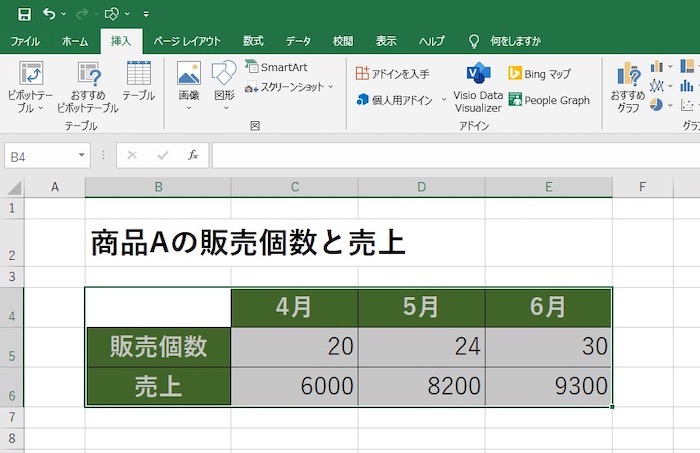Click inside the formula bar
Viewport: 700px width, 453px height.
(456, 156)
